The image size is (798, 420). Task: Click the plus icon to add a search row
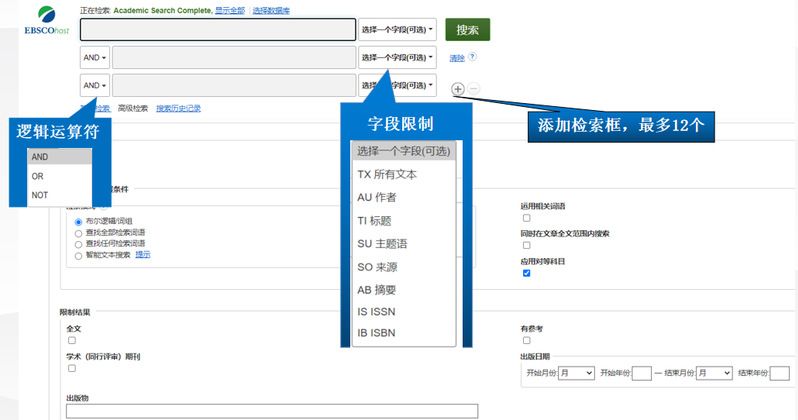[458, 88]
